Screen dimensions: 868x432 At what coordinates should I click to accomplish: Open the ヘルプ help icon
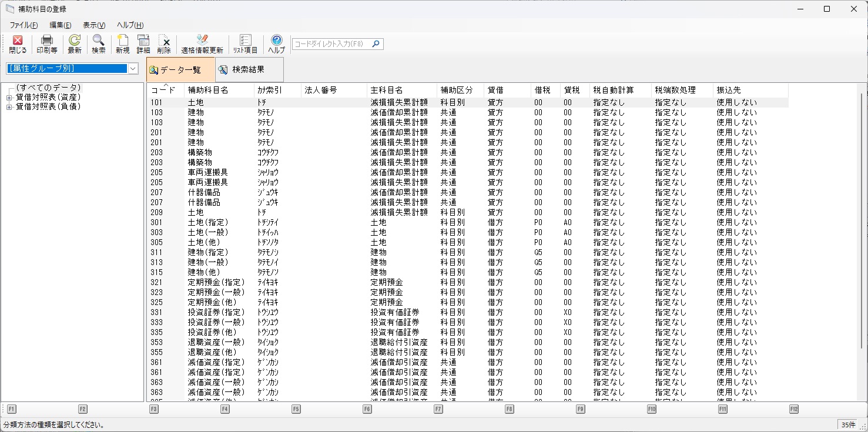point(276,44)
